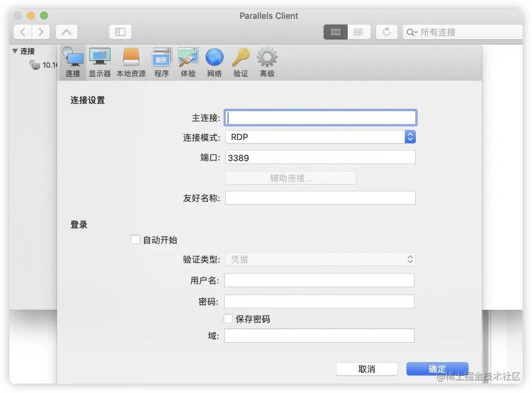Enable the 保存密码 checkbox
The height and width of the screenshot is (393, 532).
pyautogui.click(x=228, y=319)
